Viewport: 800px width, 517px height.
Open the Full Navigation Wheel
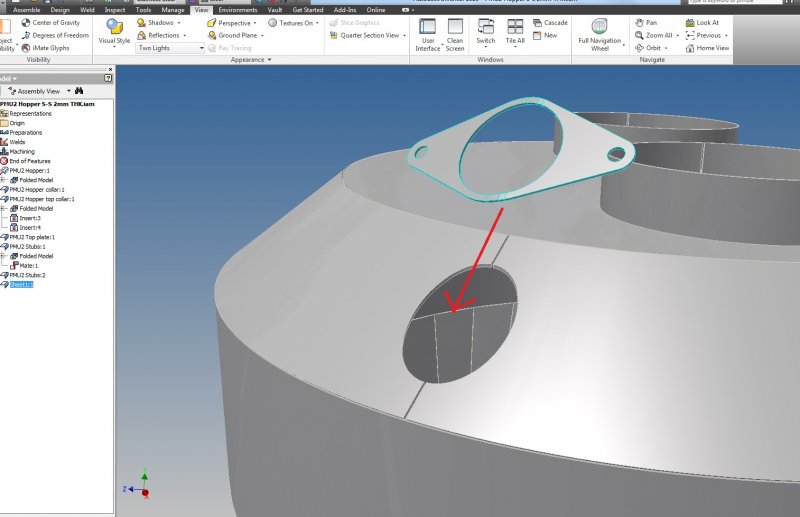pos(599,35)
